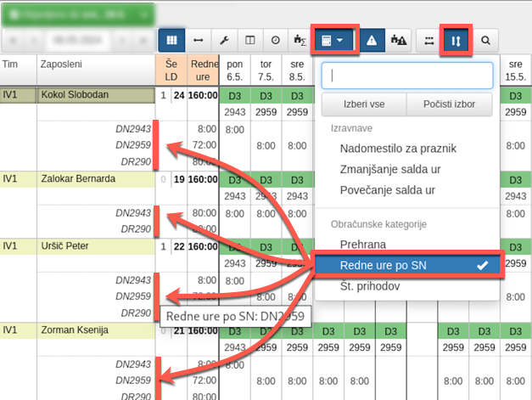Click Zorman Ksenija's D3 shift on sre 15.5.

coord(515,331)
